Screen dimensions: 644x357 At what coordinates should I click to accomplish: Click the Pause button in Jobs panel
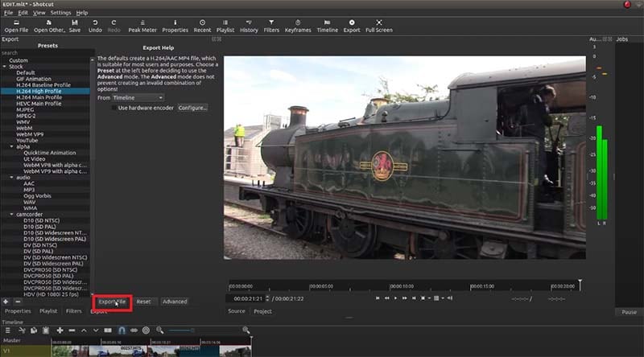tap(629, 312)
